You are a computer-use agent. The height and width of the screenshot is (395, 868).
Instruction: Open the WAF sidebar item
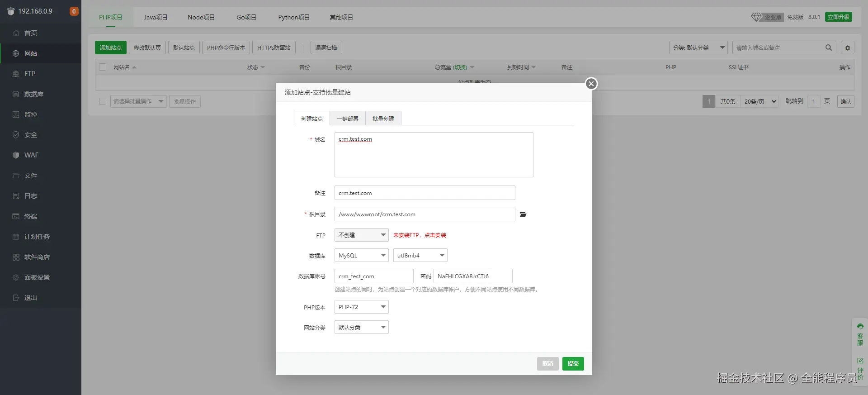coord(41,155)
